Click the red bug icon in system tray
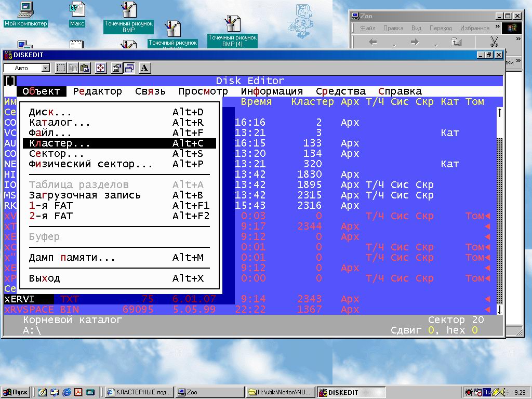Image resolution: width=532 pixels, height=399 pixels. 470,392
